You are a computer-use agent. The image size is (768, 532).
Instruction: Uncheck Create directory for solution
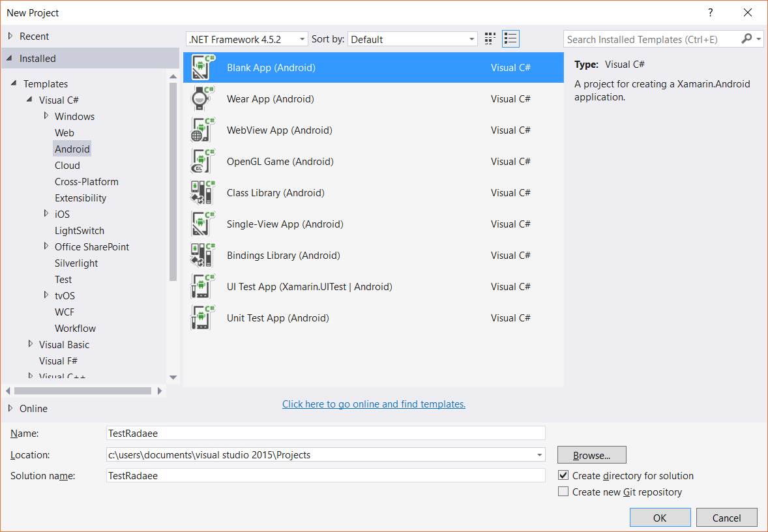pos(564,476)
